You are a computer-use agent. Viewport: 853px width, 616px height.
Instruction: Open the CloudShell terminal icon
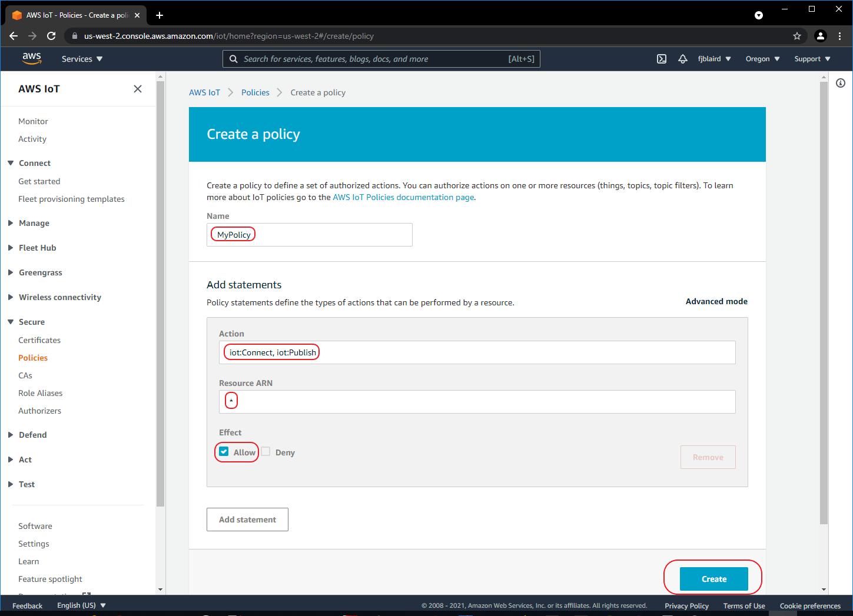click(x=662, y=59)
